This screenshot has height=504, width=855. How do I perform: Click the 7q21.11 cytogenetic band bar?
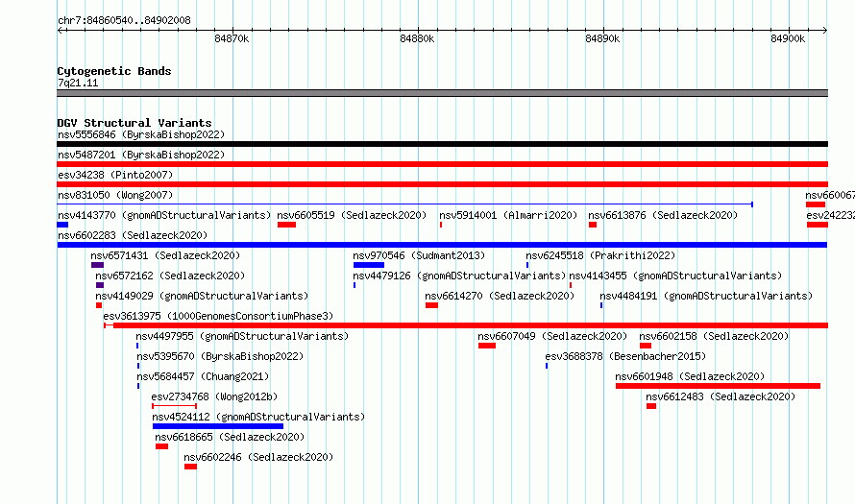click(x=442, y=93)
